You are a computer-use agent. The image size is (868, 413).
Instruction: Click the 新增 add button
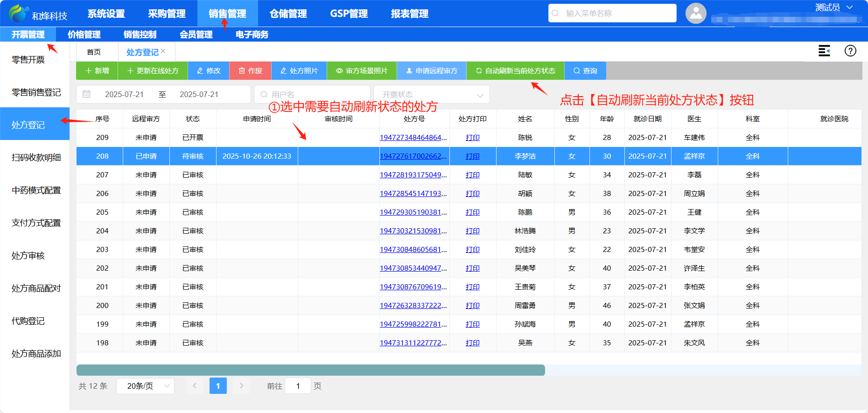(x=97, y=71)
